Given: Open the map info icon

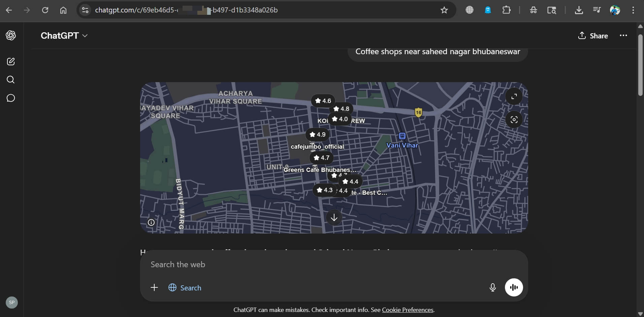Looking at the screenshot, I should (x=151, y=222).
